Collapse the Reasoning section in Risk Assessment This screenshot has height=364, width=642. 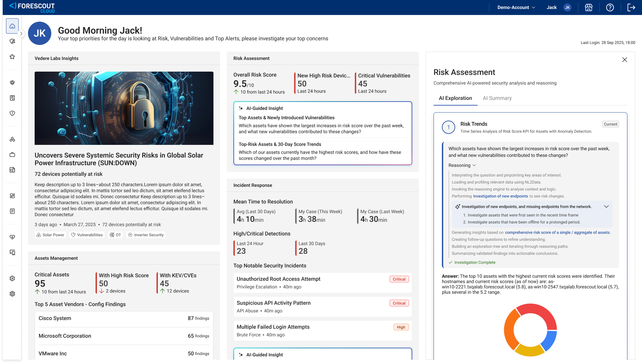(475, 165)
